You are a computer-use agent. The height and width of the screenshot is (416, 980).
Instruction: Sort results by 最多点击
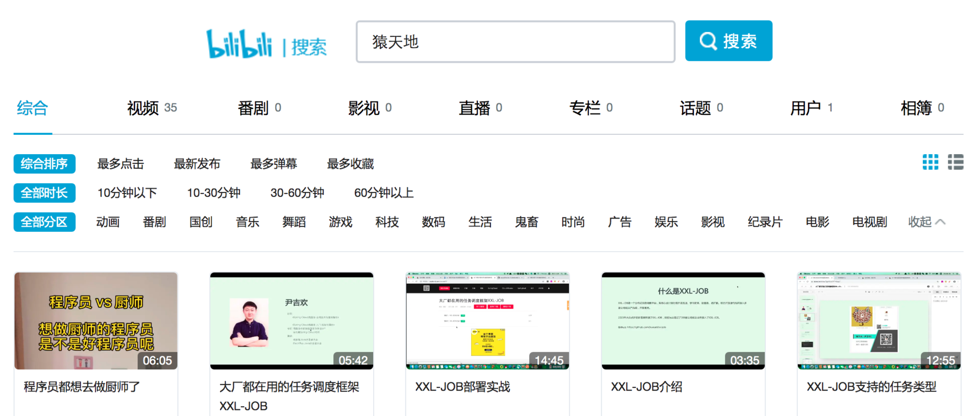120,164
